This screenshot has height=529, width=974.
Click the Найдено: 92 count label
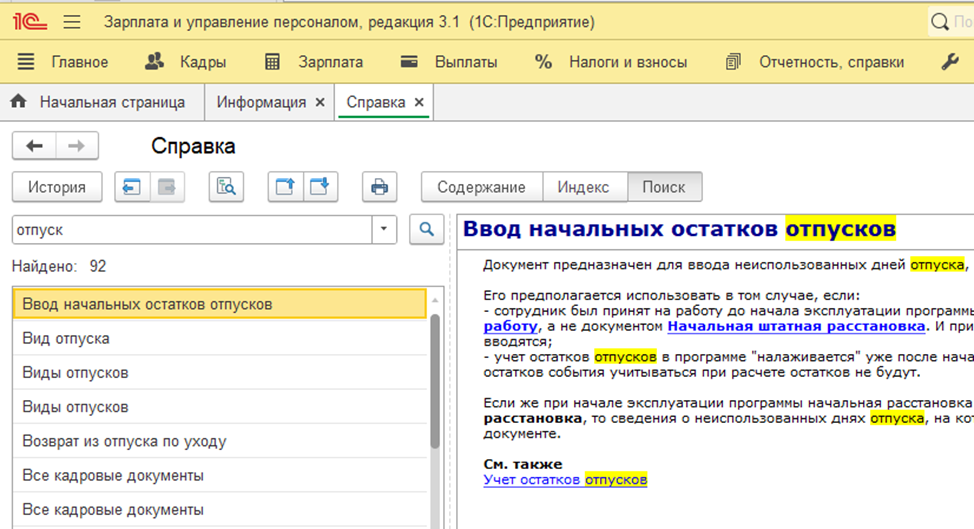coord(59,266)
